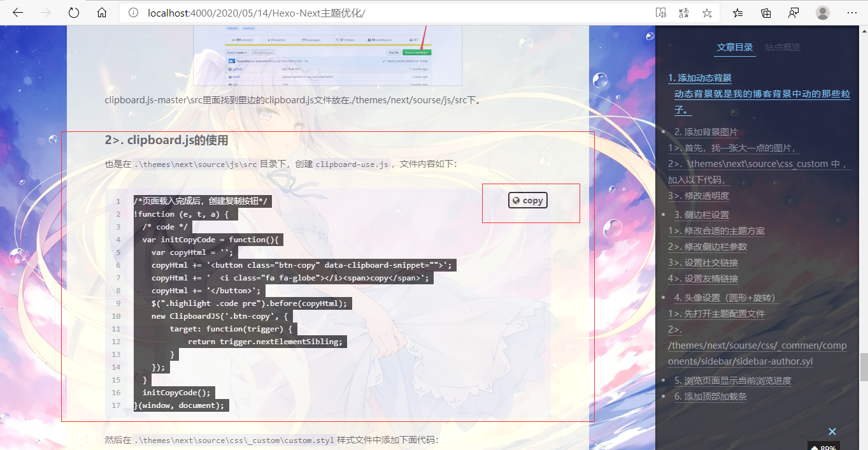This screenshot has height=450, width=868.
Task: Switch to the 文章目录 tab
Action: 735,47
